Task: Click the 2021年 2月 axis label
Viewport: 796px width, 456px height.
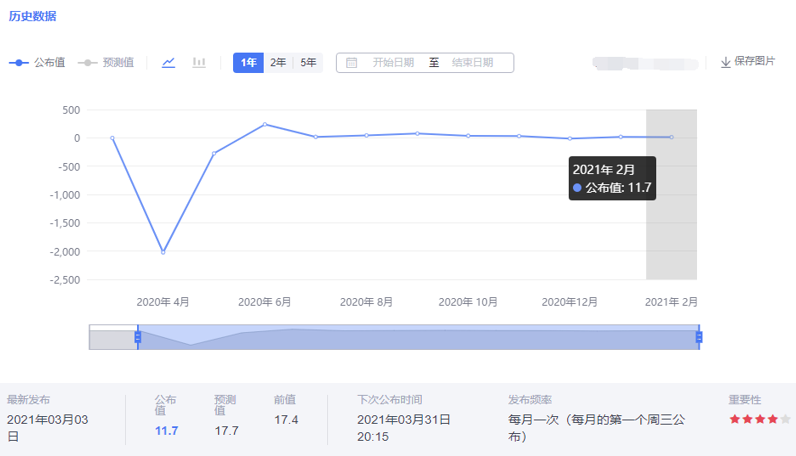Action: 671,302
